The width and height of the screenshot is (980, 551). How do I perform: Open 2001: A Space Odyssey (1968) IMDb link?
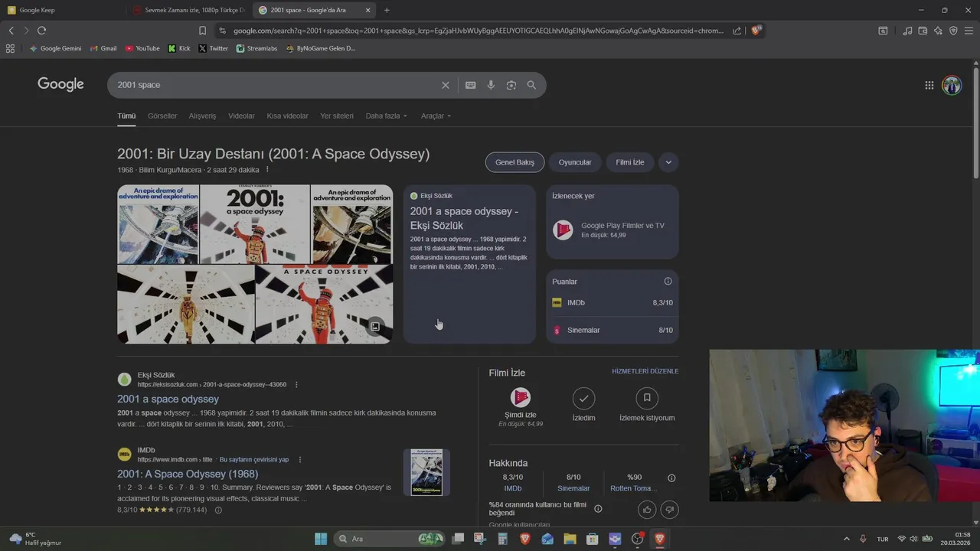[188, 474]
